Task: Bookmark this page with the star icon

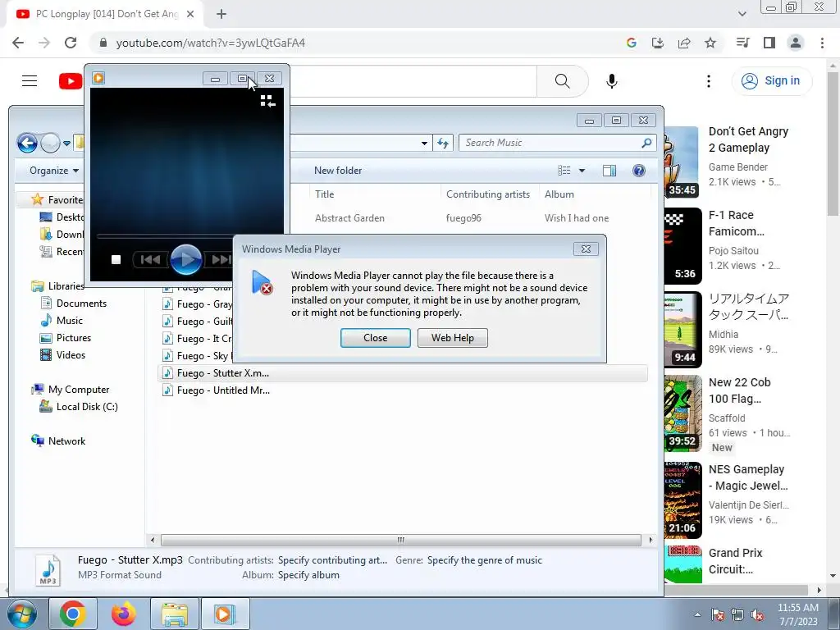Action: tap(710, 43)
